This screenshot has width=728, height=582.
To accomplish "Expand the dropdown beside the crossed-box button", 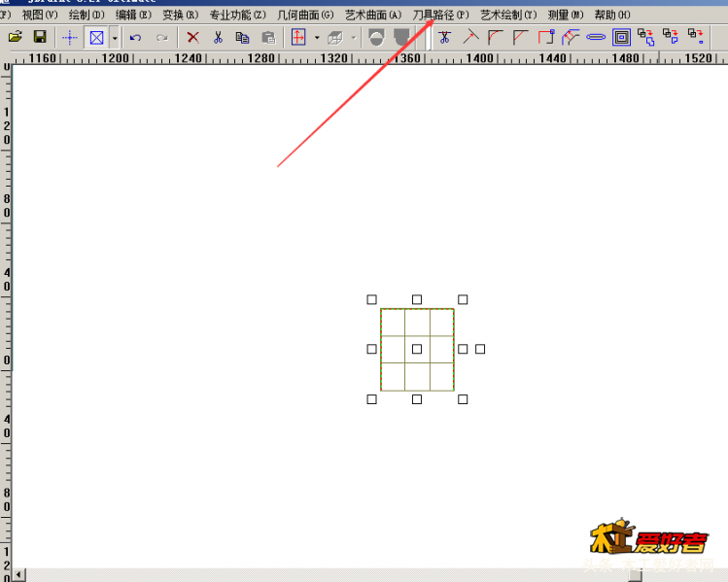I will point(115,38).
